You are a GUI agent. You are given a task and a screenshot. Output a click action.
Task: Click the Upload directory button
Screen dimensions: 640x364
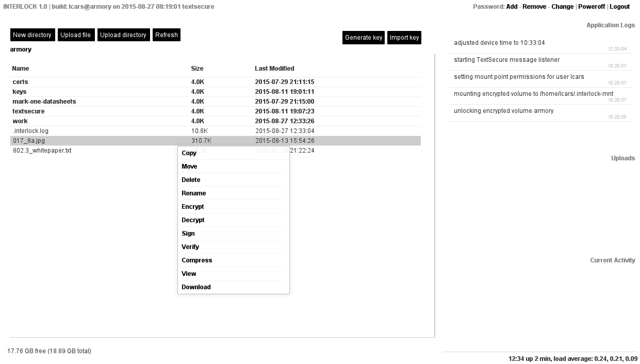[x=123, y=35]
